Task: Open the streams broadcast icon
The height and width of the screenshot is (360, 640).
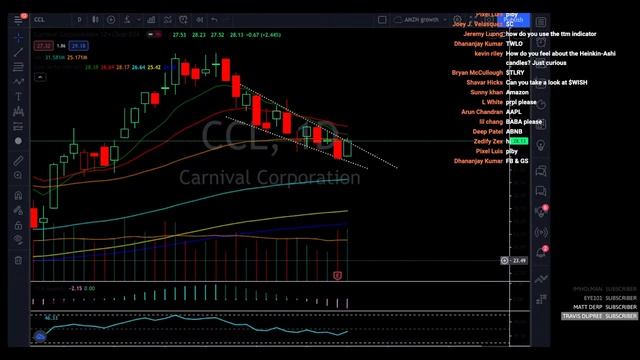Action: (x=541, y=232)
